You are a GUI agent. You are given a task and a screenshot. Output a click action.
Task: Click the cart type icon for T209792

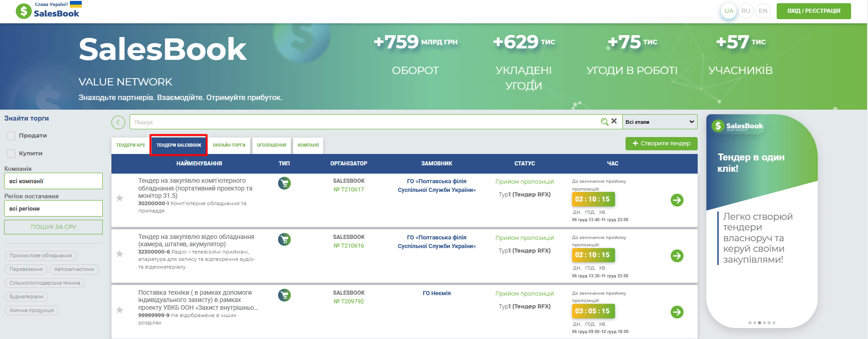pyautogui.click(x=284, y=295)
